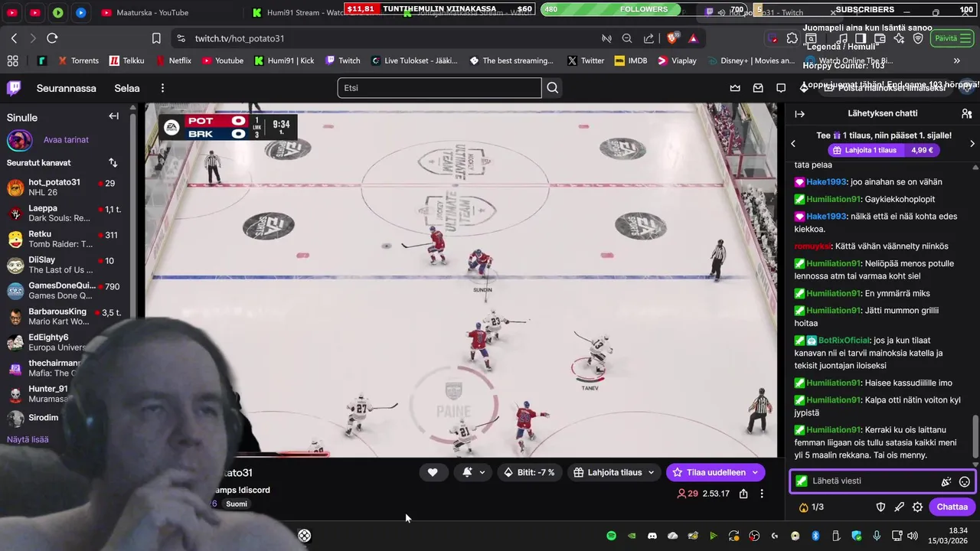This screenshot has width=980, height=551.
Task: Open the Selaa browse tab
Action: 127,88
